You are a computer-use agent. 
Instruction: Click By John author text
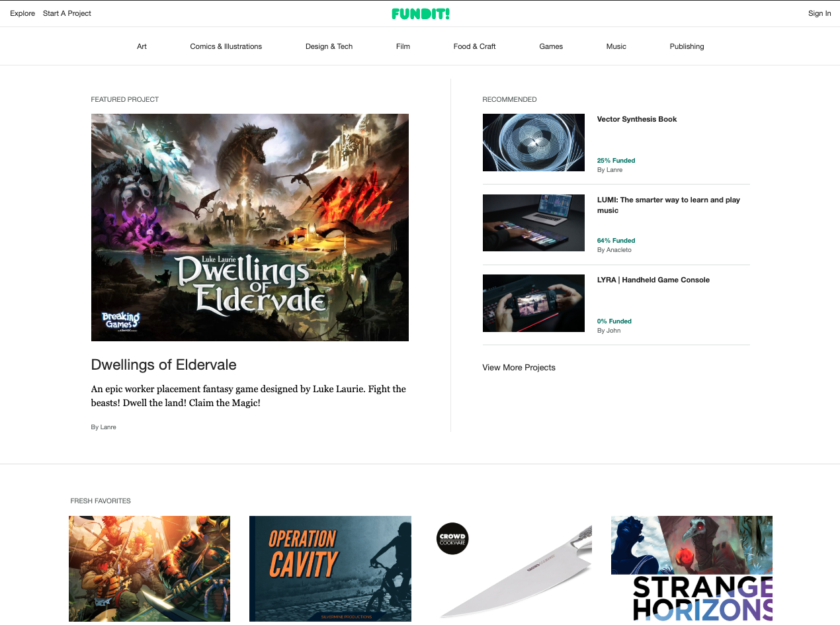(609, 331)
